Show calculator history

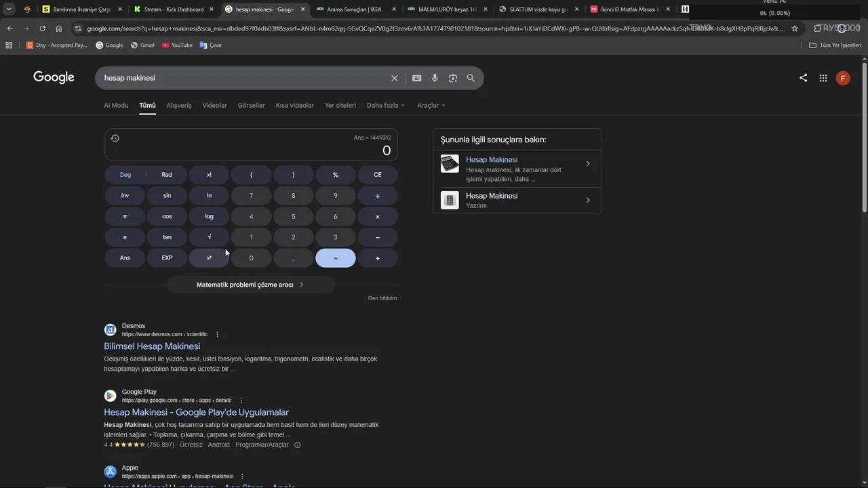(x=115, y=138)
